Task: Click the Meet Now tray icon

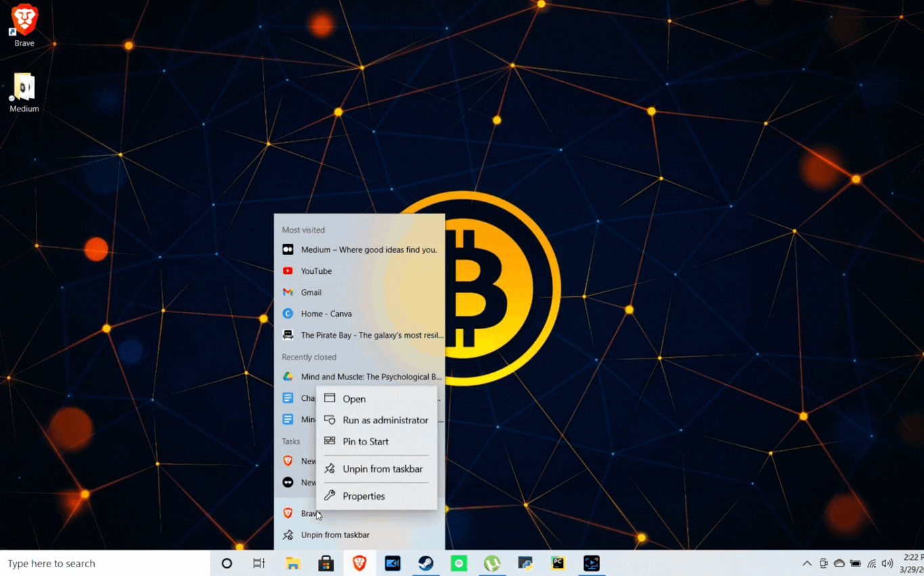Action: click(823, 563)
